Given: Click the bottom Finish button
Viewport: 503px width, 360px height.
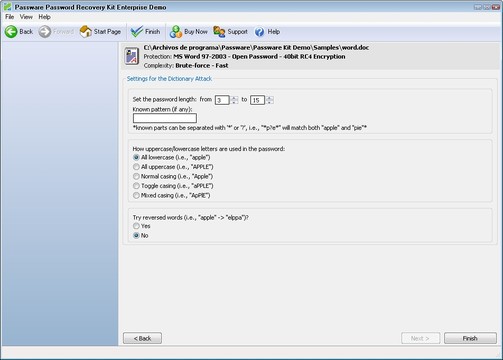Looking at the screenshot, I should pos(470,338).
